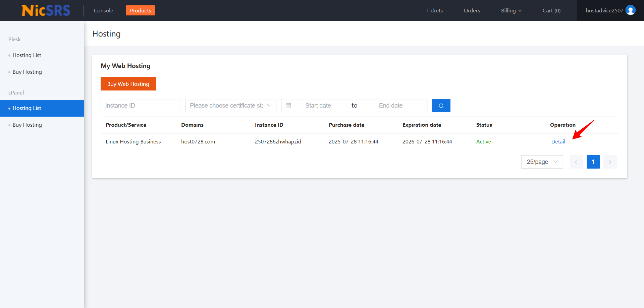Screen dimensions: 644x308
Task: Open the 25/page size dropdown
Action: (542, 162)
